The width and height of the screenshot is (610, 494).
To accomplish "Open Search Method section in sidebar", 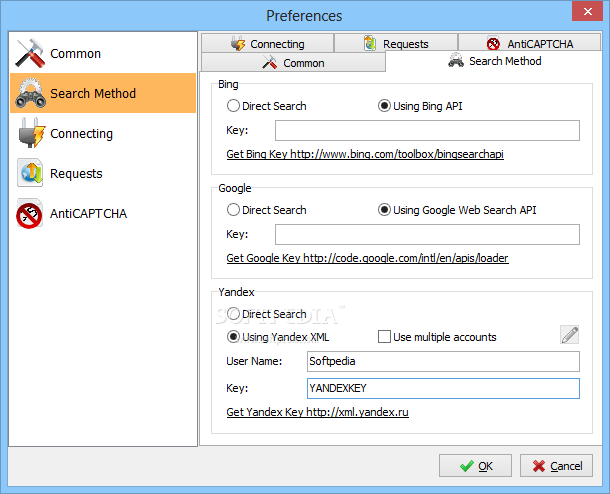I will (x=103, y=93).
